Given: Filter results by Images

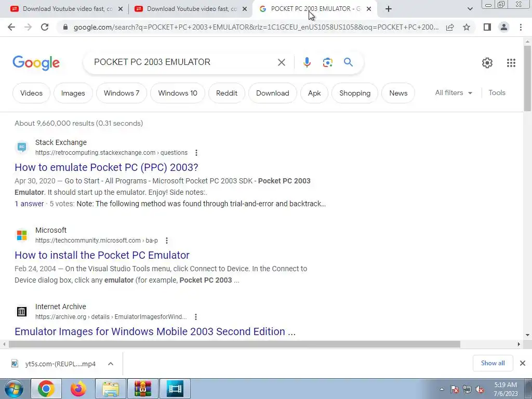Looking at the screenshot, I should tap(73, 93).
